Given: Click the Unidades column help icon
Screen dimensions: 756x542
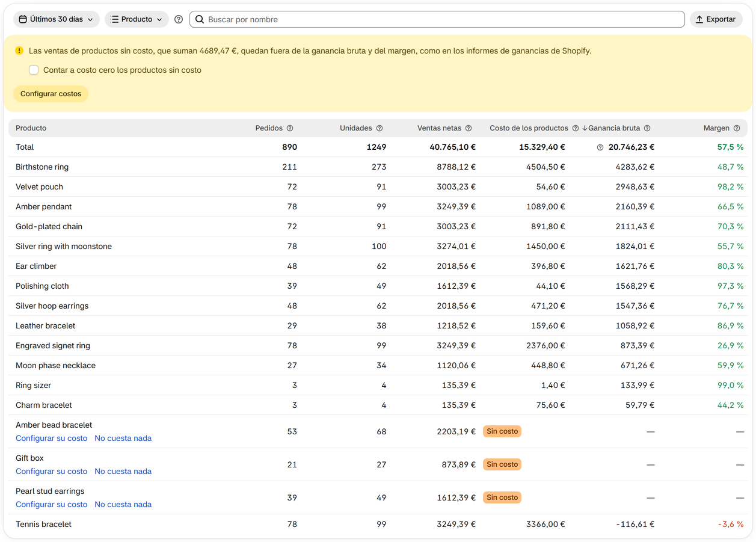Looking at the screenshot, I should [x=380, y=128].
